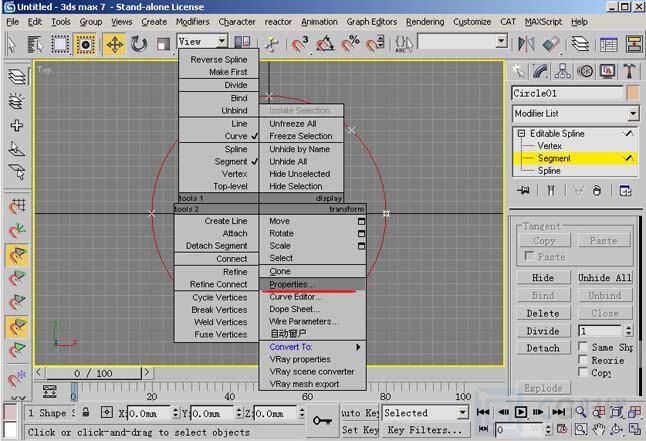646x441 pixels.
Task: Adjust the X coordinate spinner arrows
Action: coord(176,412)
